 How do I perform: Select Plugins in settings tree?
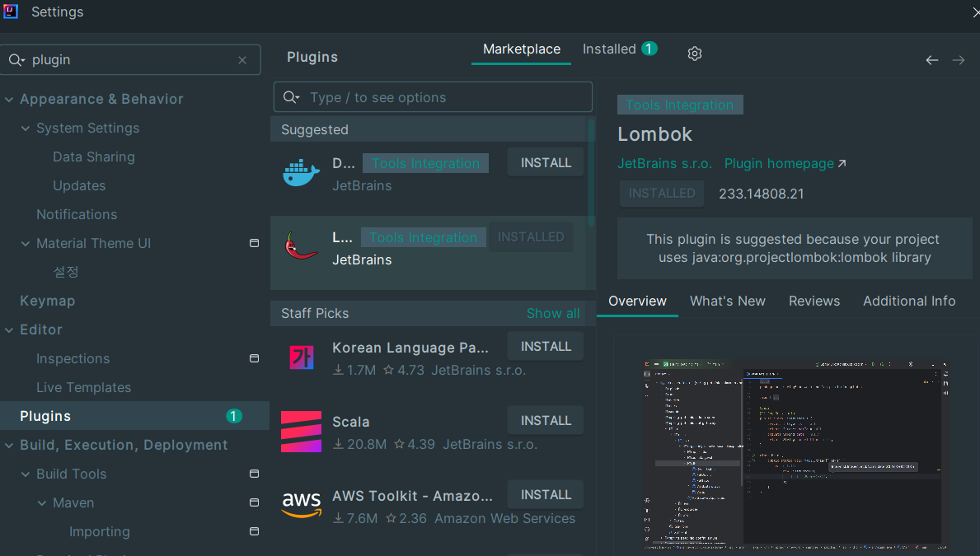click(x=134, y=416)
